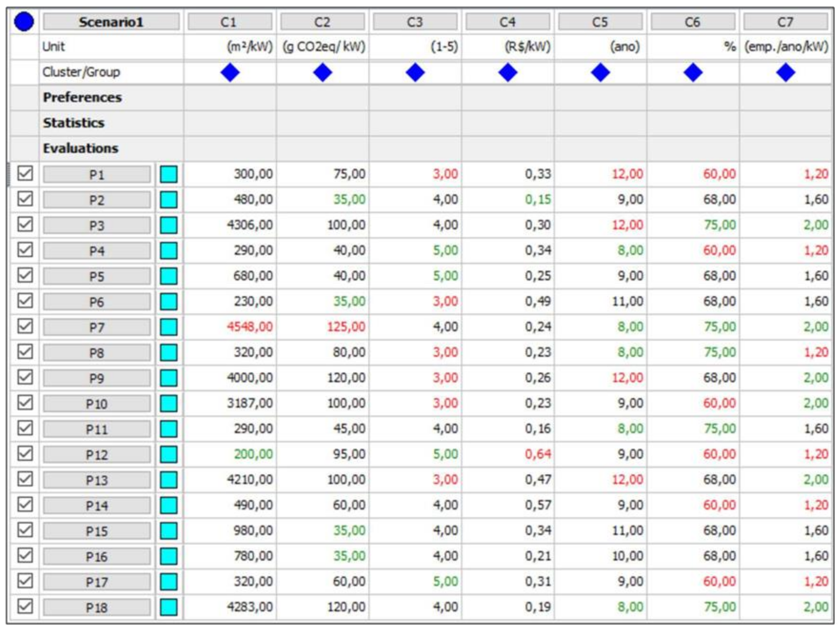Click the C6 criterion column header
840x631 pixels.
tap(693, 22)
